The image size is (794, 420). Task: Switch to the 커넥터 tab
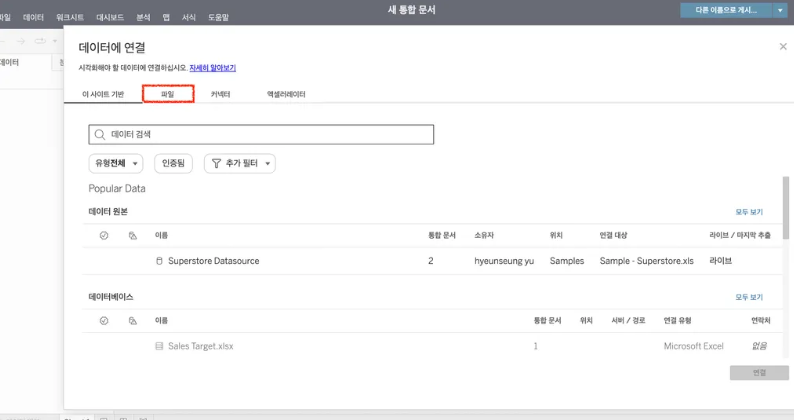220,94
